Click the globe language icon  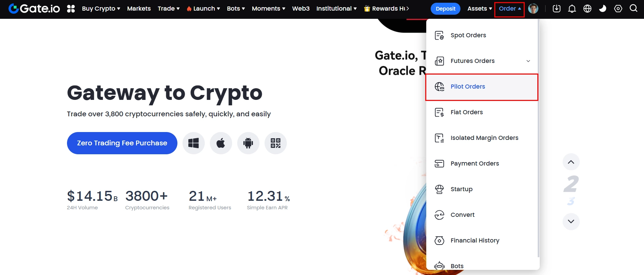[587, 9]
